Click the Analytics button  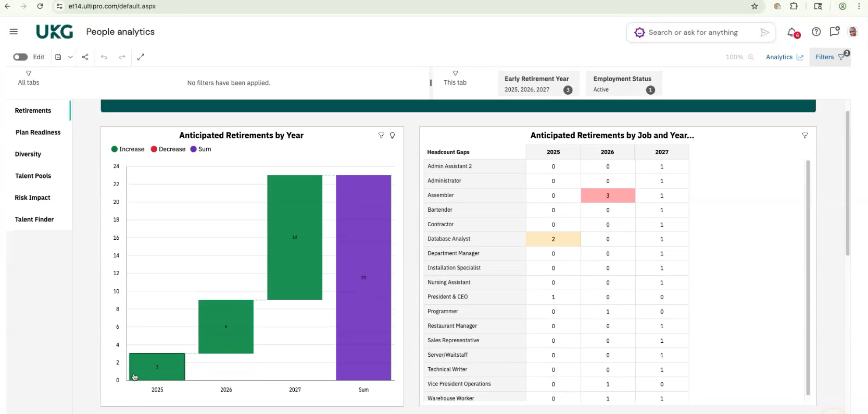[784, 57]
